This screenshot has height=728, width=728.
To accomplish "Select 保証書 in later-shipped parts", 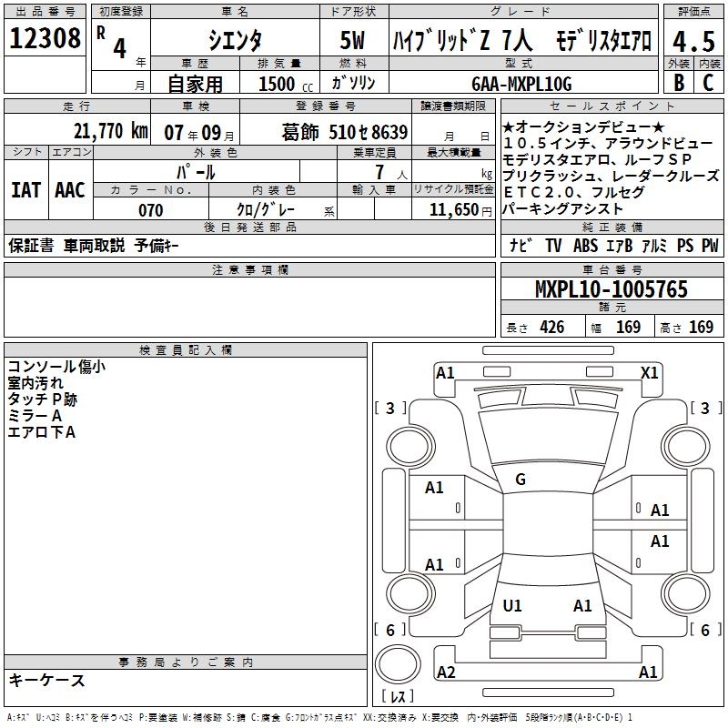I will pyautogui.click(x=31, y=246).
